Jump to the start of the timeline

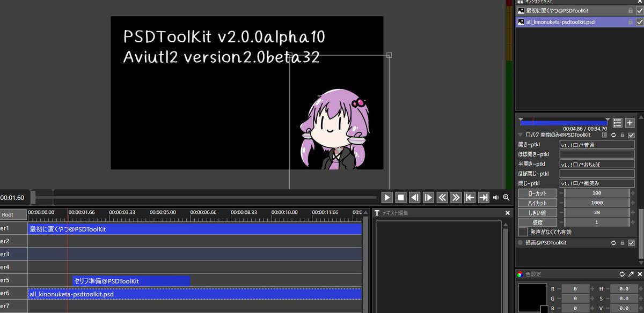(x=470, y=197)
